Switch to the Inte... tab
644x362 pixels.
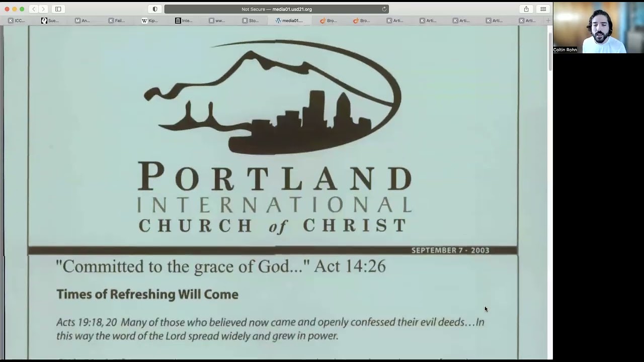click(x=184, y=21)
